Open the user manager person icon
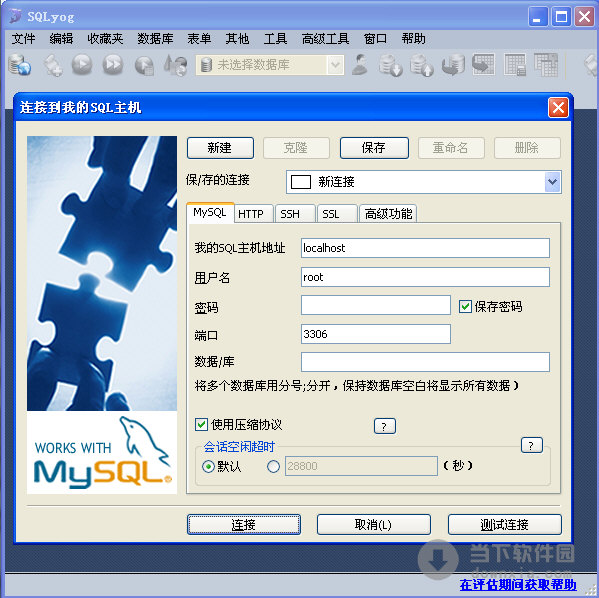The width and height of the screenshot is (599, 598). [360, 64]
